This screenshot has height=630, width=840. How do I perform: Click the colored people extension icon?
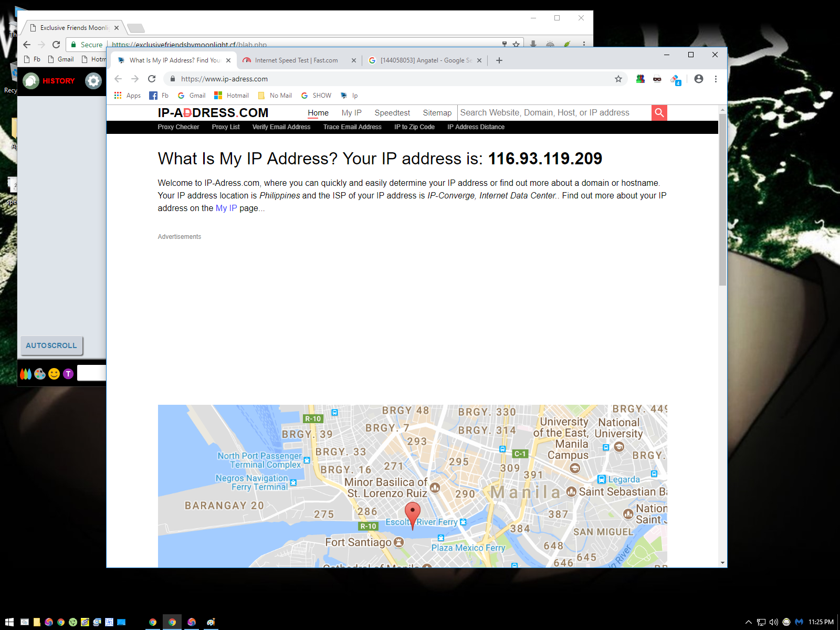(x=640, y=79)
